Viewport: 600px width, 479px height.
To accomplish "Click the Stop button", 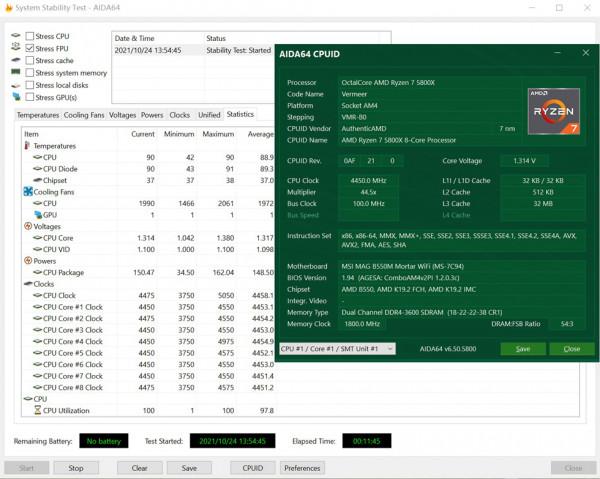I will pos(76,468).
